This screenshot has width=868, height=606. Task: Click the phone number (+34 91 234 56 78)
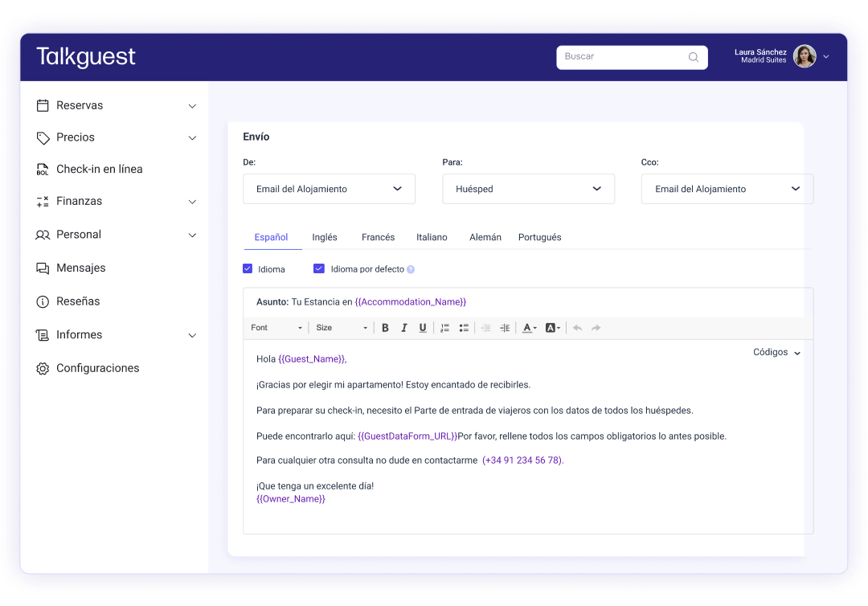[522, 461]
